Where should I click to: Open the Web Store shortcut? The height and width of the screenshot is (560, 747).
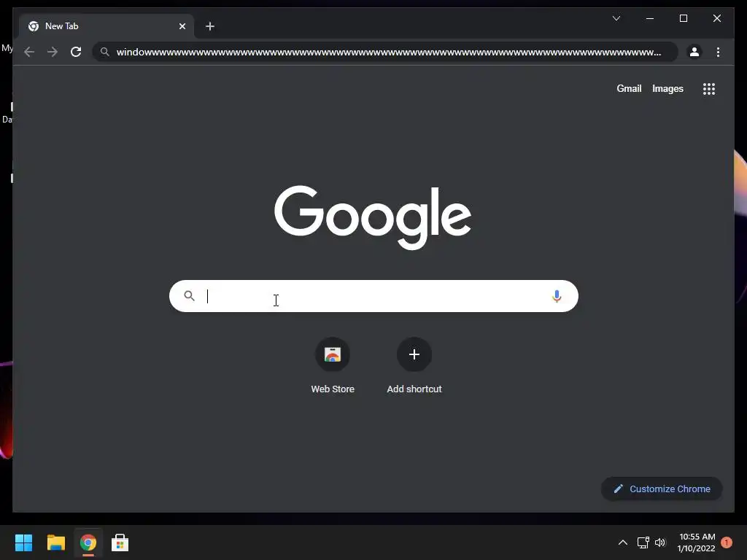tap(333, 366)
